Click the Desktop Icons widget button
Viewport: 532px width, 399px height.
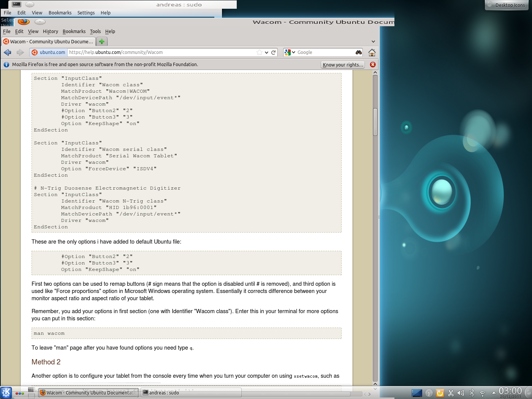tap(507, 5)
